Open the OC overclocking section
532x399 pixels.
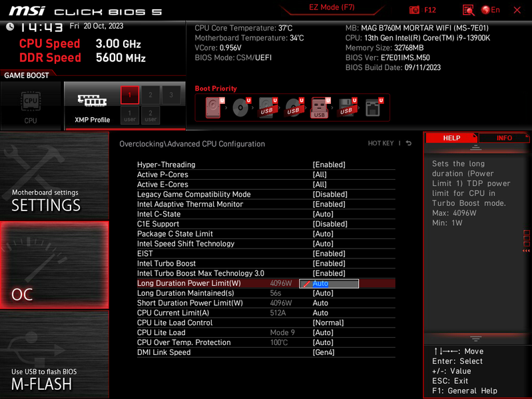click(x=55, y=265)
